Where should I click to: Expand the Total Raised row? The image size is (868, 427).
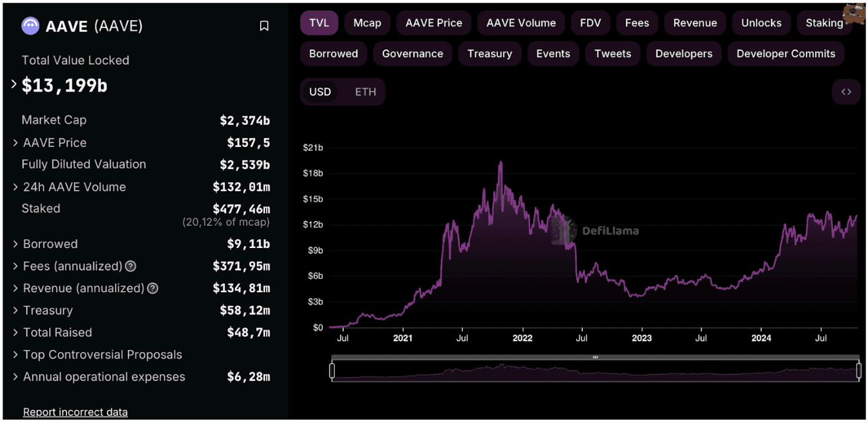(15, 333)
